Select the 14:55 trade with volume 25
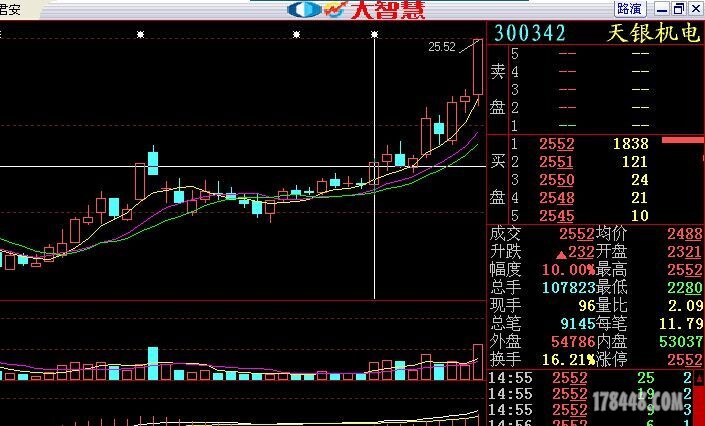This screenshot has height=426, width=705. click(x=590, y=378)
